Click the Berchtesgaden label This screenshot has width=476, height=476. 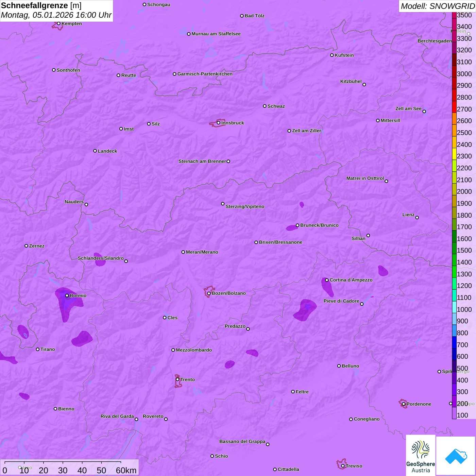point(435,41)
